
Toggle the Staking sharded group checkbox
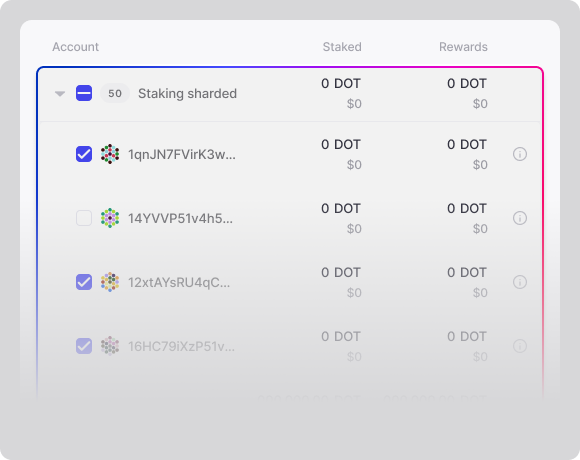coord(84,93)
